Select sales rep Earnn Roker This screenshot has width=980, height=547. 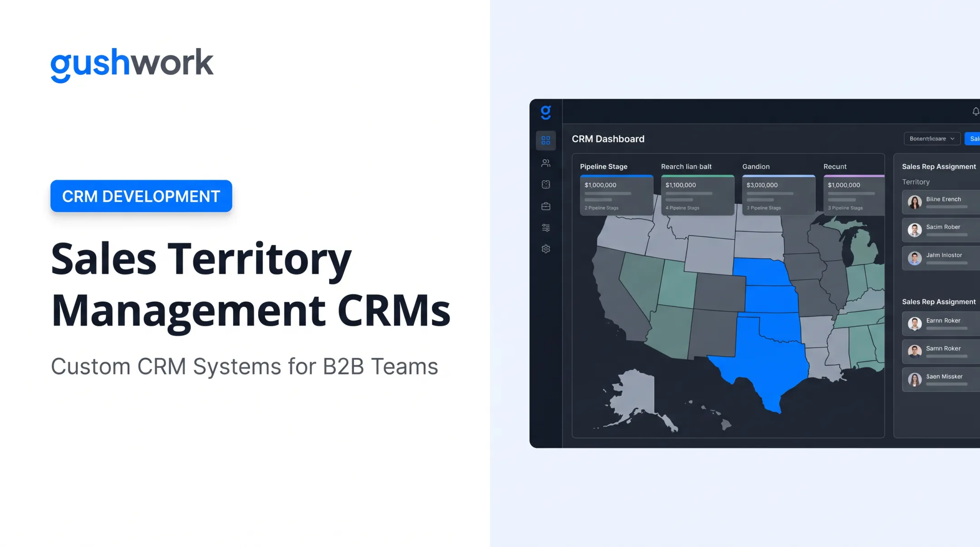(941, 323)
